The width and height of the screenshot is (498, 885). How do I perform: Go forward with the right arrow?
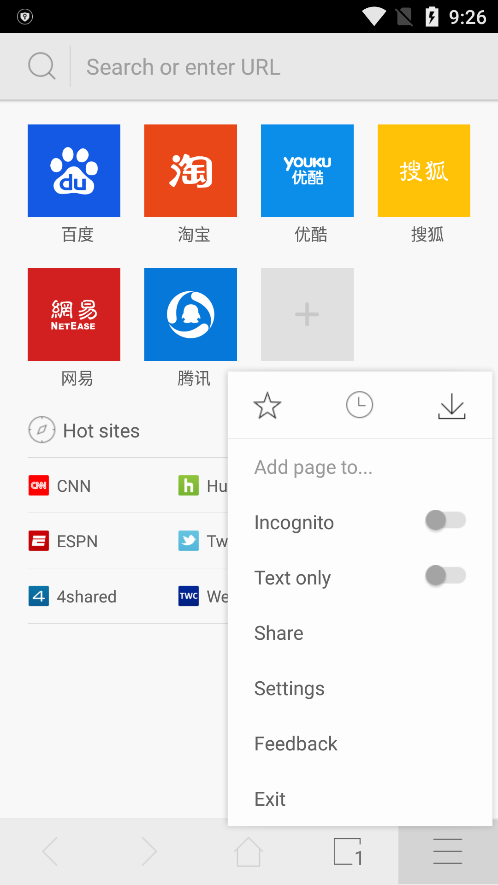[149, 851]
